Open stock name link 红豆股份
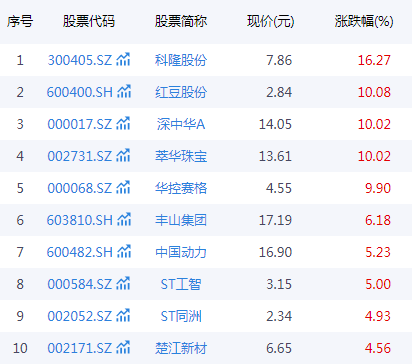412x364 pixels. click(181, 92)
